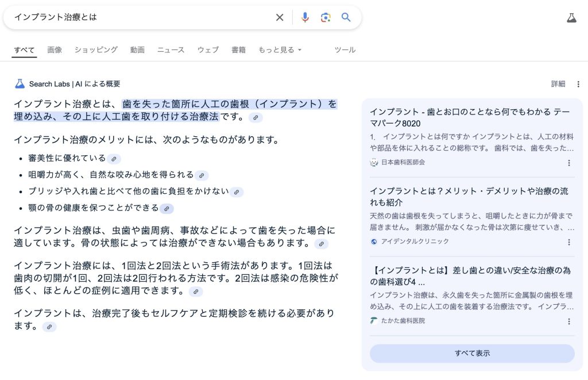Open the three-dot menu for the 日本歯科医師会 source
588x380 pixels.
[x=569, y=163]
